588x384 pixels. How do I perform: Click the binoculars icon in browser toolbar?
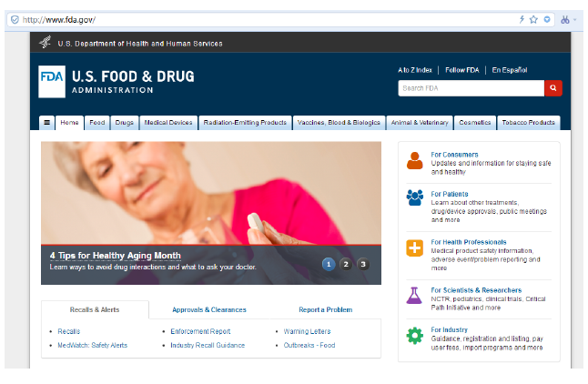pos(565,19)
